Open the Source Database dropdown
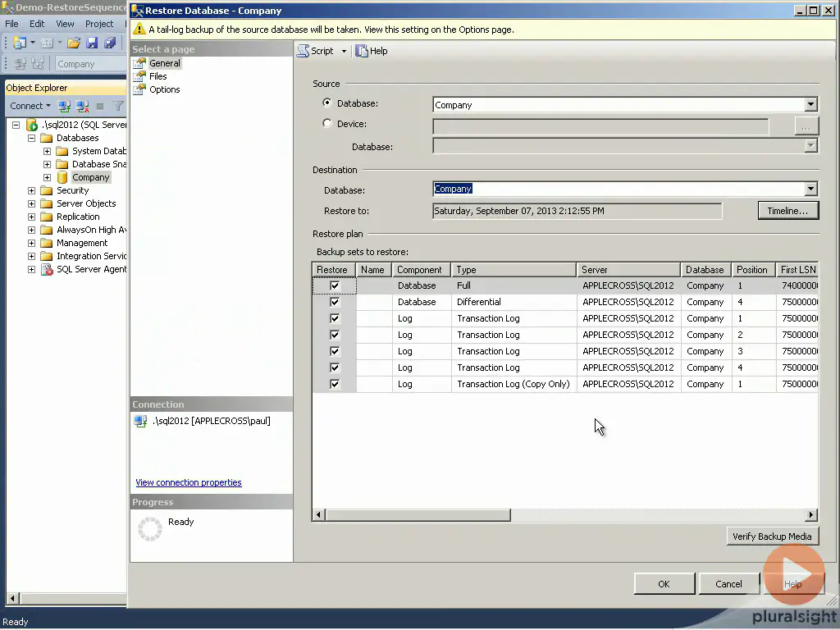The image size is (840, 630). tap(810, 105)
